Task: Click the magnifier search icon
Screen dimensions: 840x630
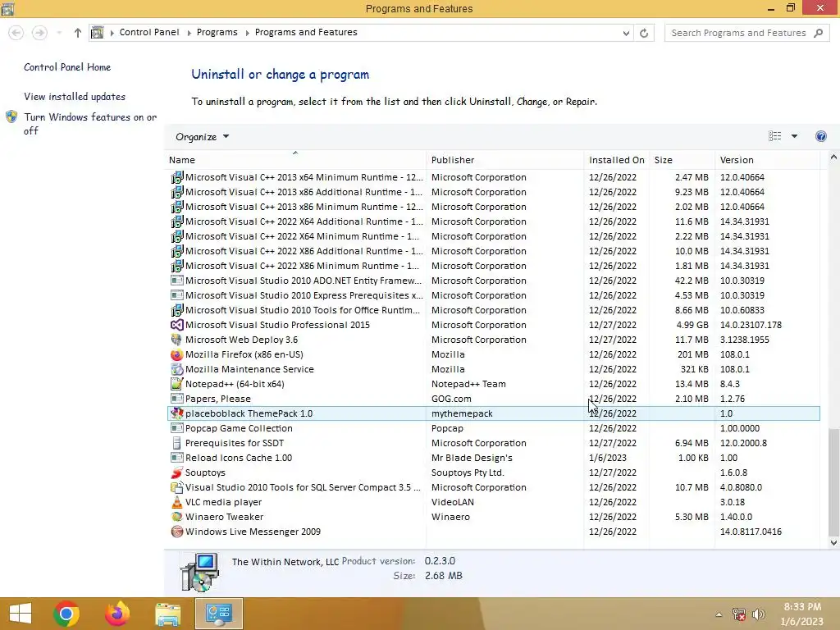Action: [x=818, y=33]
